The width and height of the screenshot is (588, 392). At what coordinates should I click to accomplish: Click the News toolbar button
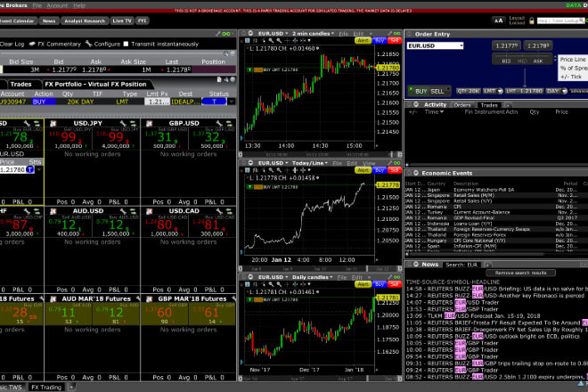tap(49, 21)
